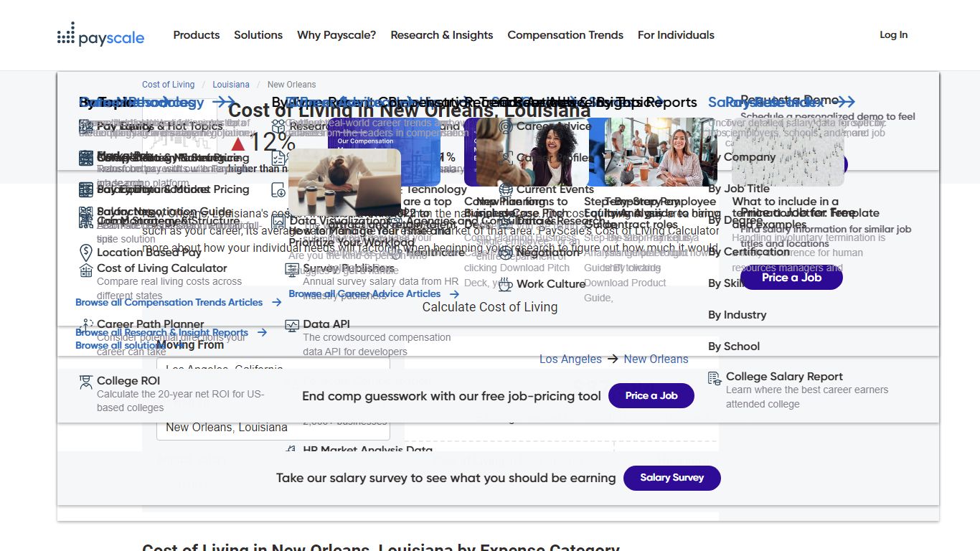Image resolution: width=980 pixels, height=551 pixels.
Task: Select Data API menu item
Action: pyautogui.click(x=326, y=324)
